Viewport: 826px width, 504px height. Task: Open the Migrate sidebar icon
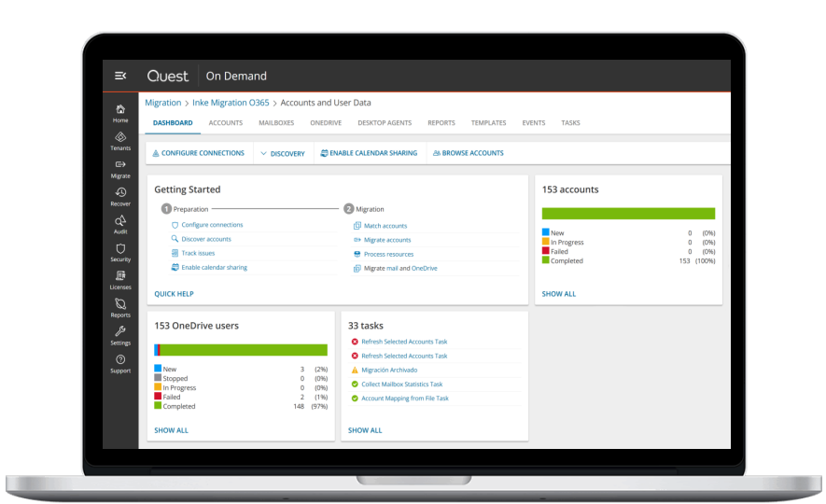pyautogui.click(x=120, y=165)
